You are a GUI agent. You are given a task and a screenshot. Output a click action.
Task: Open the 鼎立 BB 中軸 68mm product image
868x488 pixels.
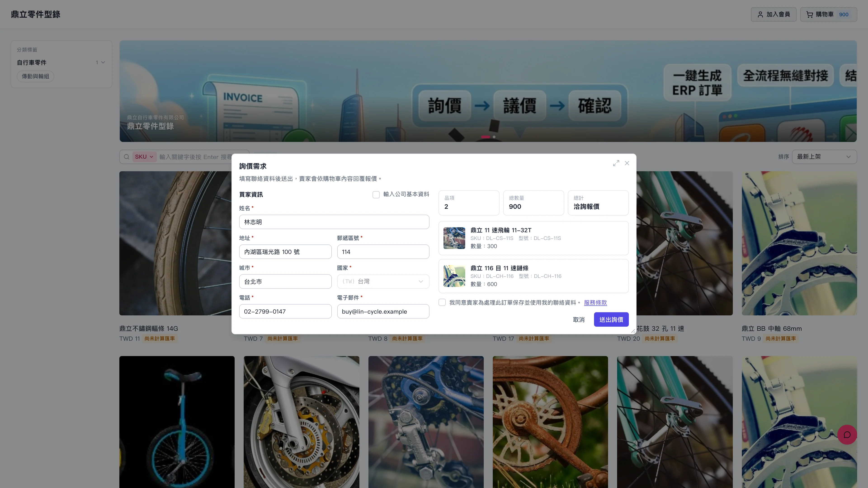point(799,243)
